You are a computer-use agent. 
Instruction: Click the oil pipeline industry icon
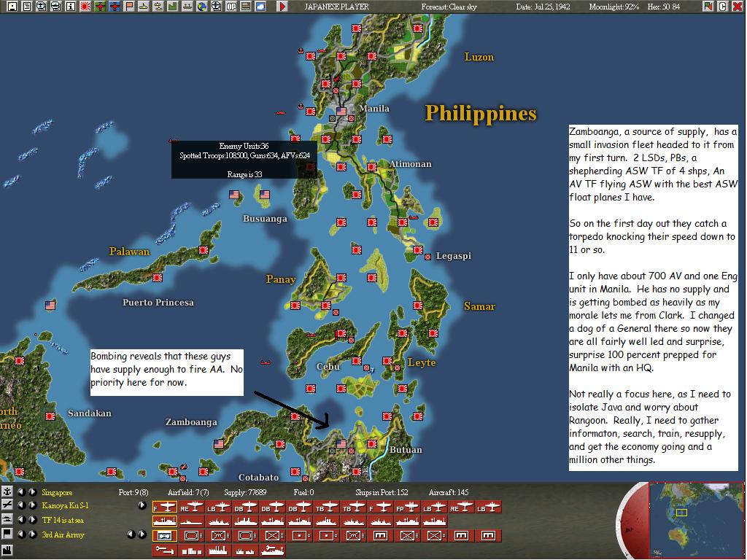tap(164, 550)
